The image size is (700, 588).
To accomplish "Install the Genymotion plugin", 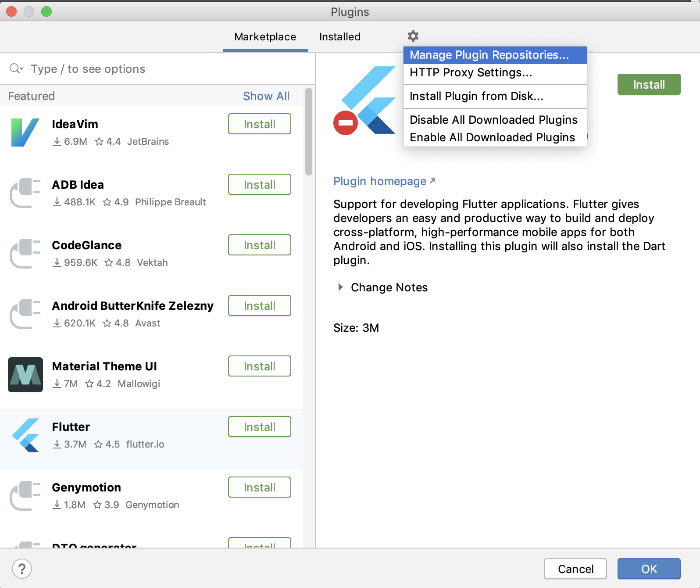I will coord(260,487).
